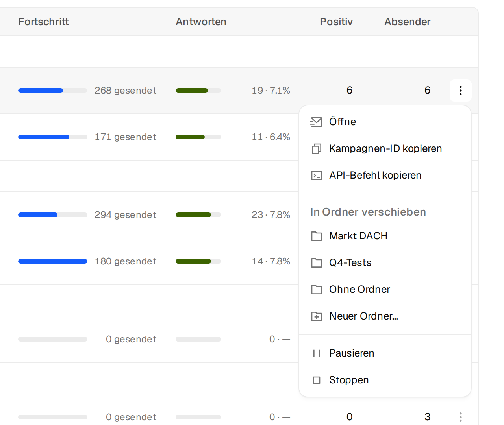Click the "171 gesendet" text

[126, 137]
